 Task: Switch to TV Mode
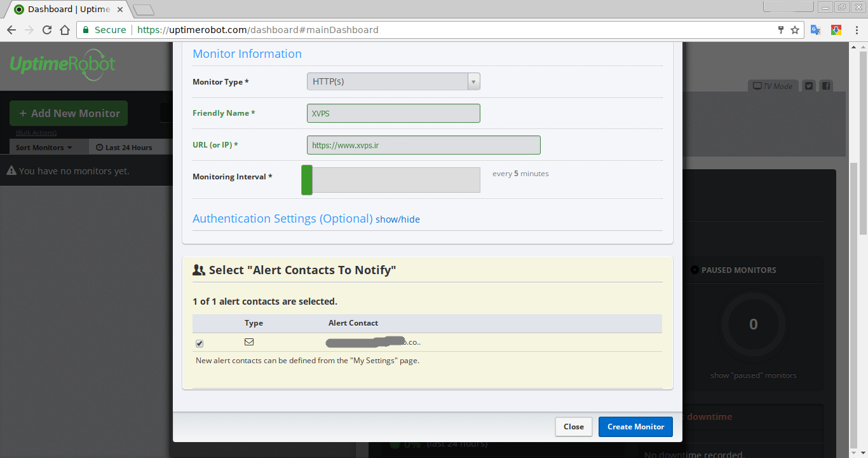pyautogui.click(x=773, y=86)
